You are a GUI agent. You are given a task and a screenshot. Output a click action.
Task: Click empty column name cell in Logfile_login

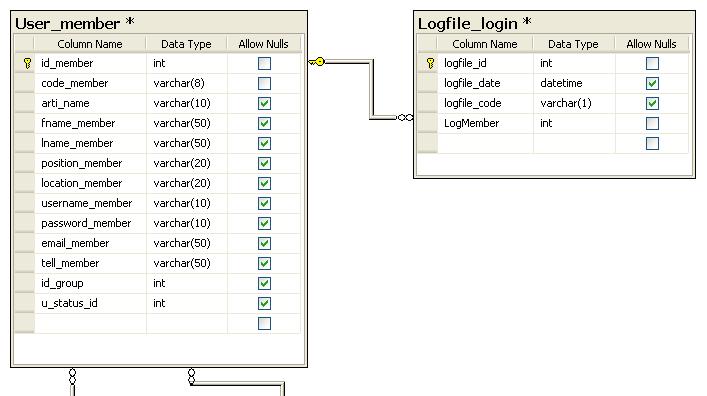pos(485,143)
